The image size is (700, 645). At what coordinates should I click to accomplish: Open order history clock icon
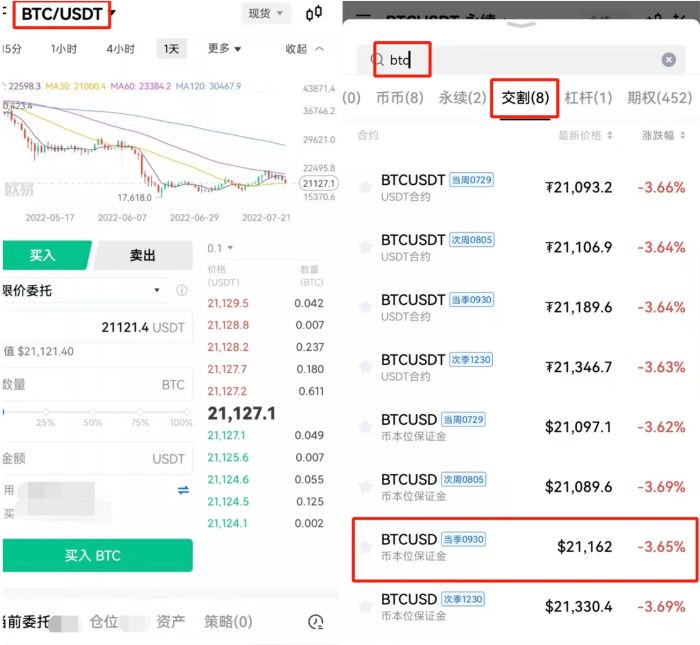[x=316, y=622]
